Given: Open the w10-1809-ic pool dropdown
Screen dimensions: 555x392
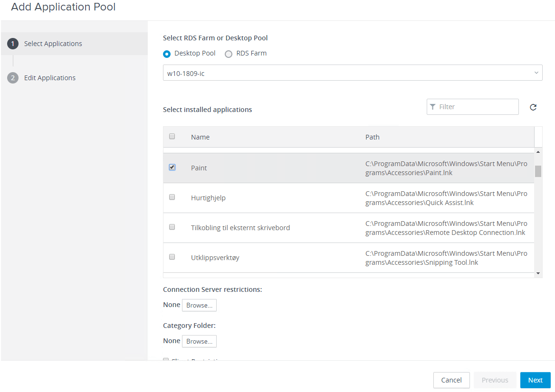Looking at the screenshot, I should (353, 73).
